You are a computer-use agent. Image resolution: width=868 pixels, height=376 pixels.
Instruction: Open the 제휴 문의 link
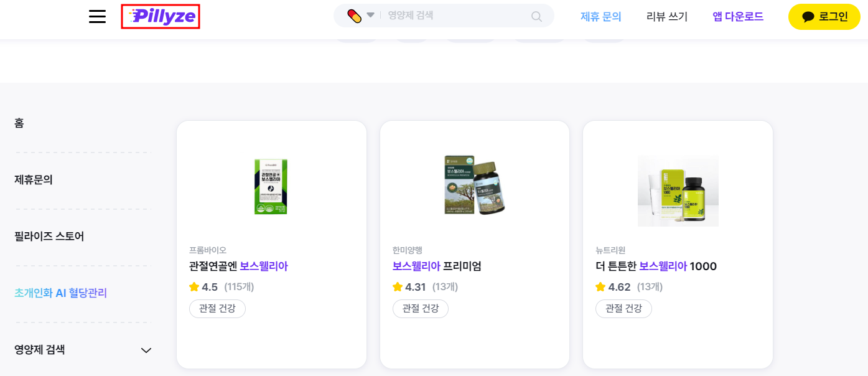600,17
